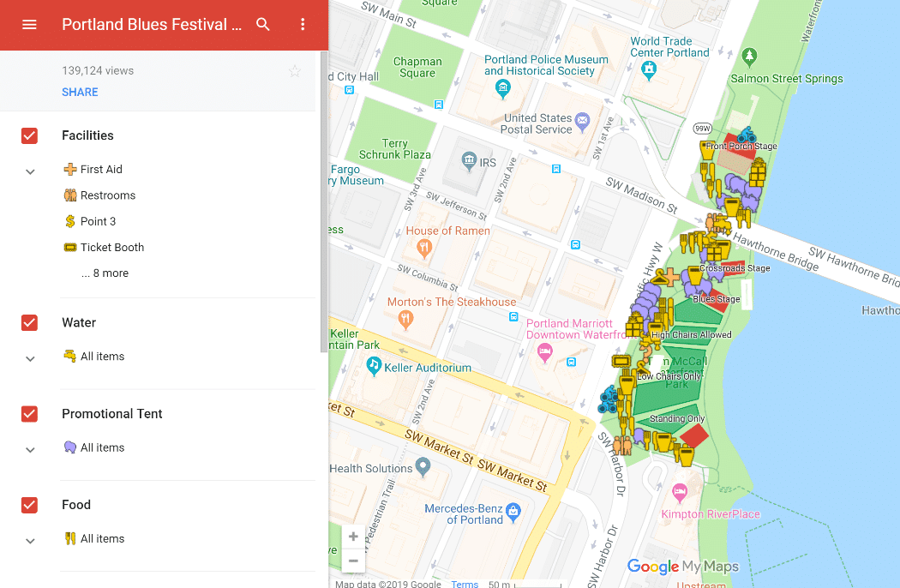The width and height of the screenshot is (900, 588).
Task: Click the Water layer's All items pin icon
Action: coord(70,356)
